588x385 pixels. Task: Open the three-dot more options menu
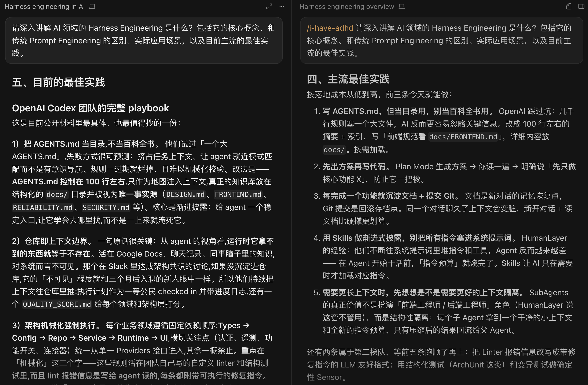point(282,6)
